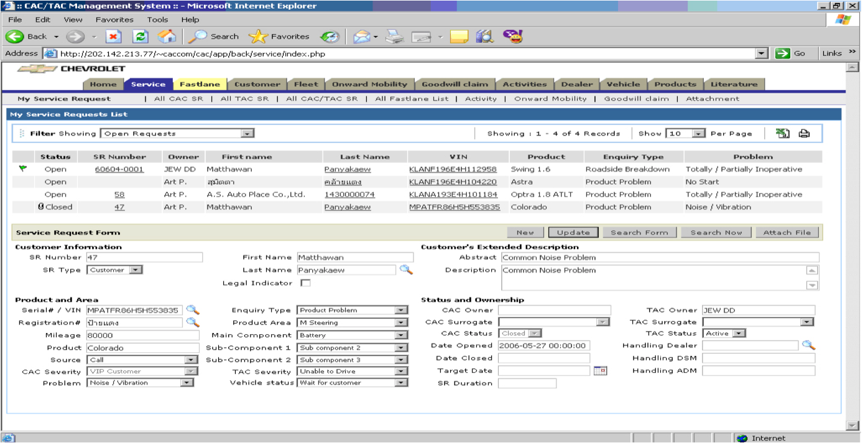The image size is (868, 443).
Task: Open the browser File menu
Action: 15,19
